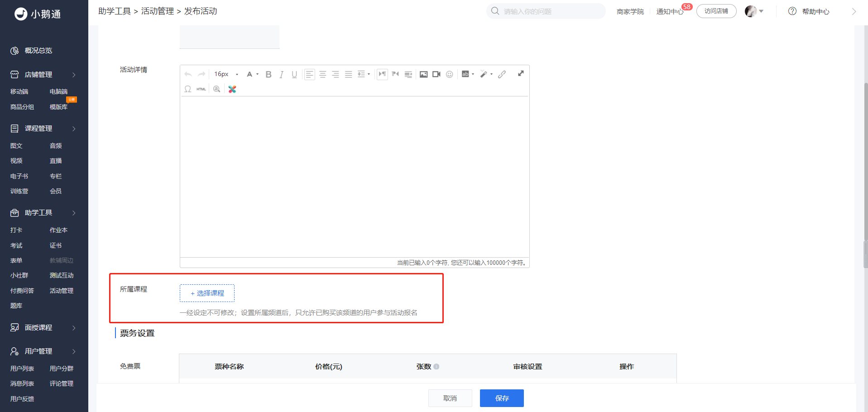The height and width of the screenshot is (412, 868).
Task: Click the 访问店铺 button
Action: [x=716, y=11]
